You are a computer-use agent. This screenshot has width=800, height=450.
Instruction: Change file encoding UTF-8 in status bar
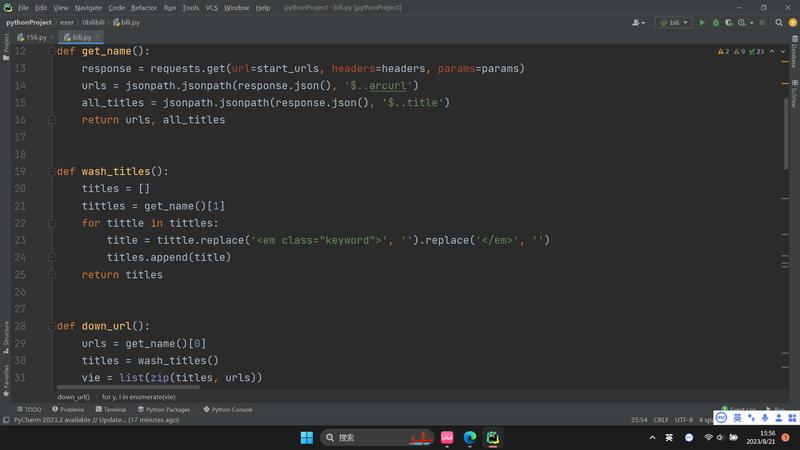tap(684, 420)
